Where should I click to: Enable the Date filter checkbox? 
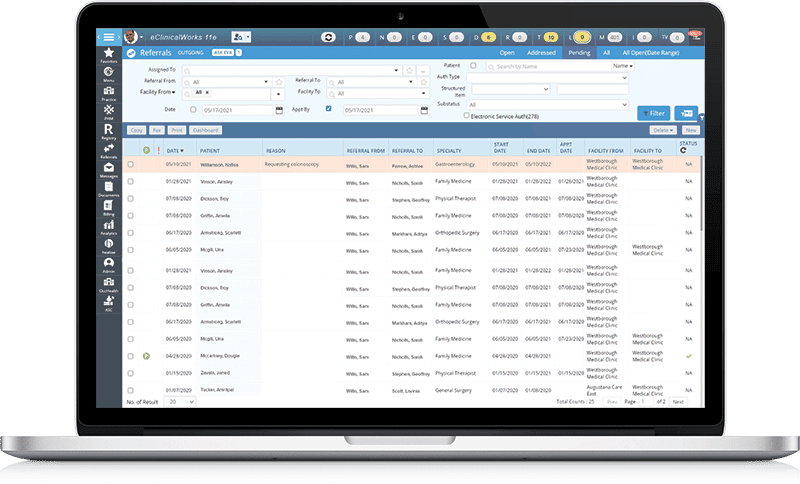(x=193, y=109)
